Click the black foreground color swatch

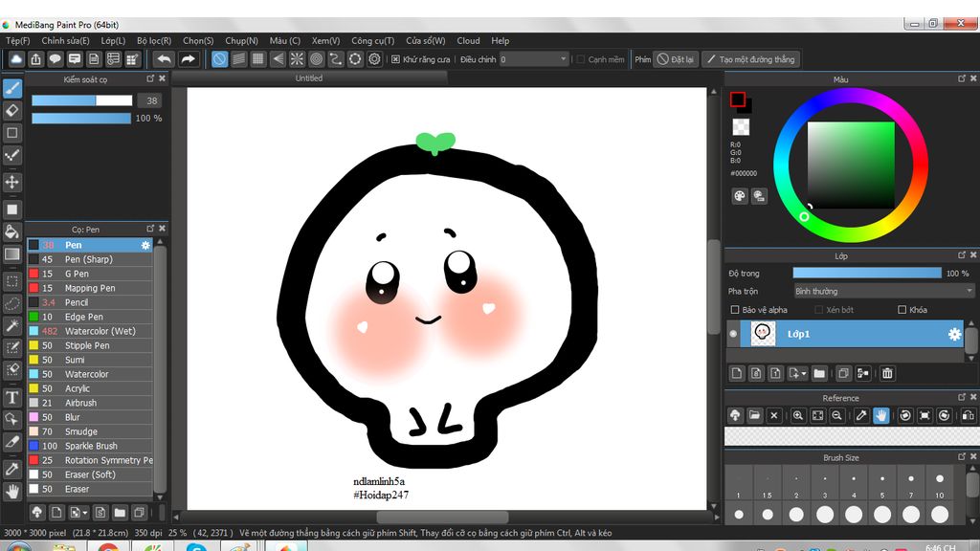pyautogui.click(x=738, y=99)
